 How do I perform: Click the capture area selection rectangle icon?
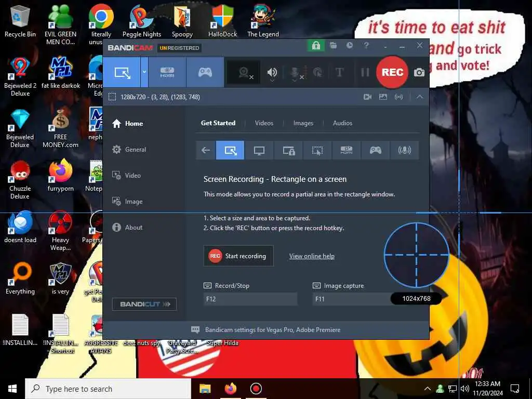[112, 97]
